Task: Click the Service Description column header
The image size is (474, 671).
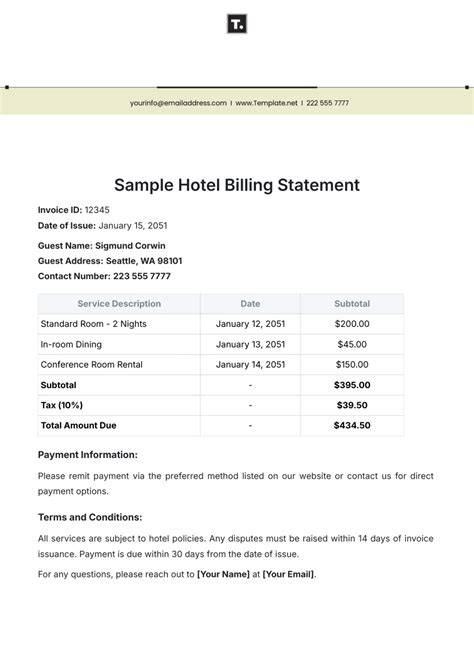Action: [119, 303]
